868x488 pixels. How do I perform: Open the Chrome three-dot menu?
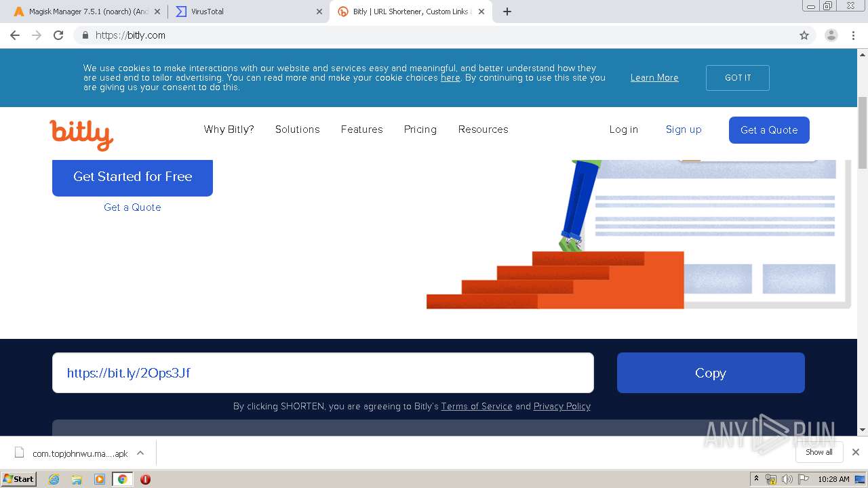click(x=853, y=35)
